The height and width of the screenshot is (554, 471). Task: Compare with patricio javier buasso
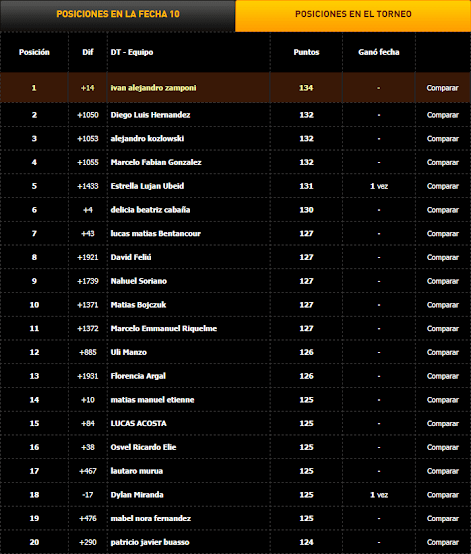tap(442, 542)
